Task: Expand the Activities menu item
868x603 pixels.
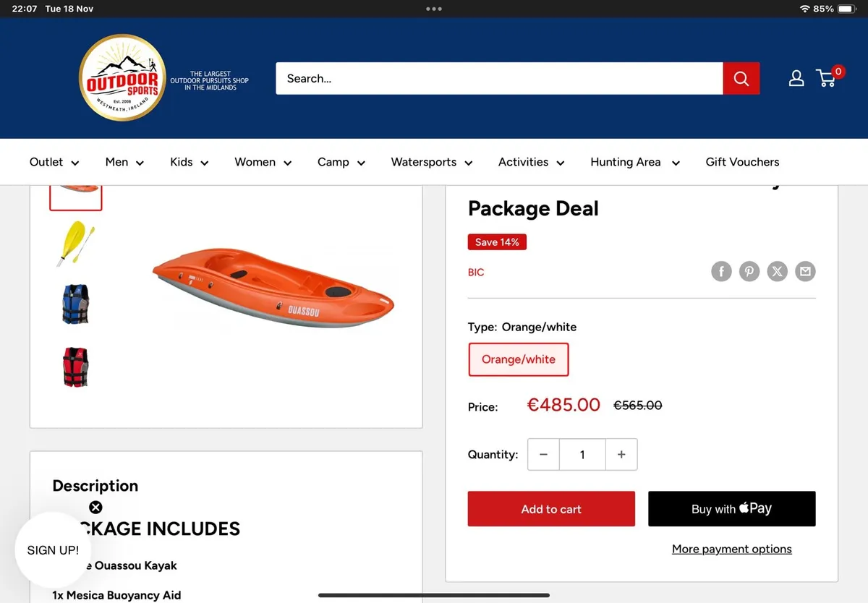Action: pyautogui.click(x=531, y=162)
